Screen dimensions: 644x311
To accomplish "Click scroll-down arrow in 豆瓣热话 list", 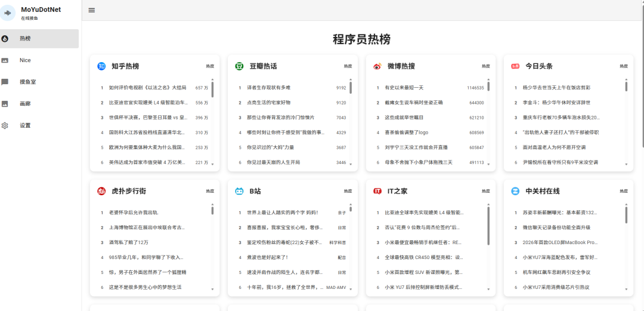I will (351, 164).
